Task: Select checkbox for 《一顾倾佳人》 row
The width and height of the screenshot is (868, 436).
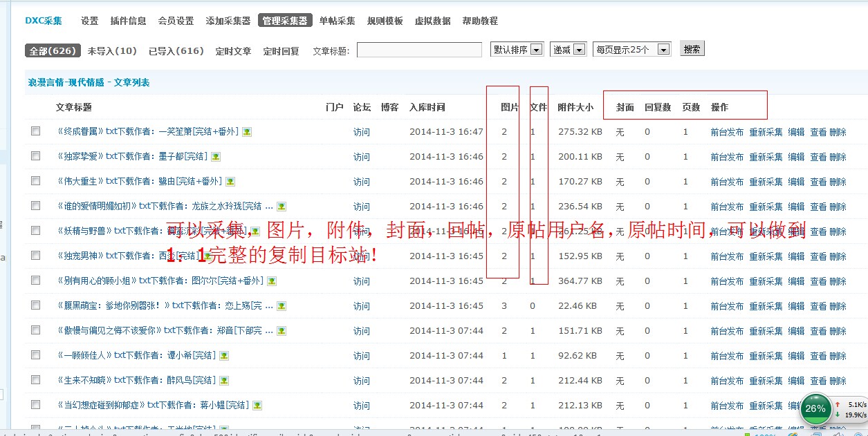Action: (x=36, y=355)
